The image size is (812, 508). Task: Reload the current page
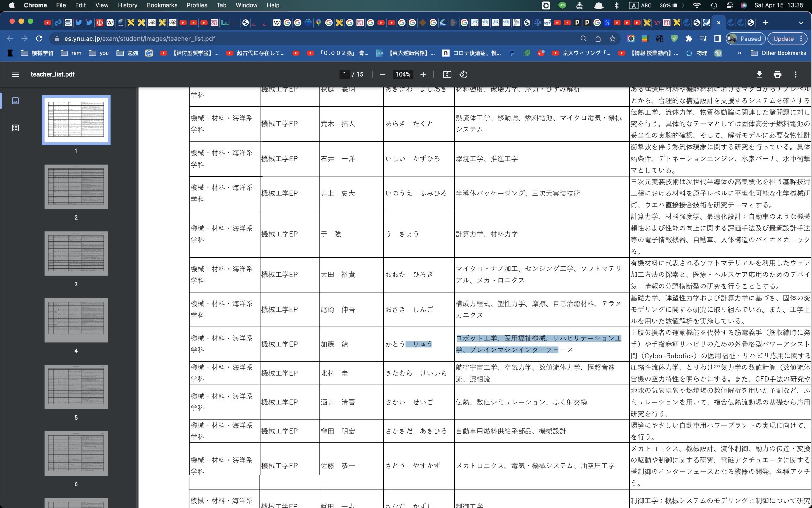tap(39, 39)
